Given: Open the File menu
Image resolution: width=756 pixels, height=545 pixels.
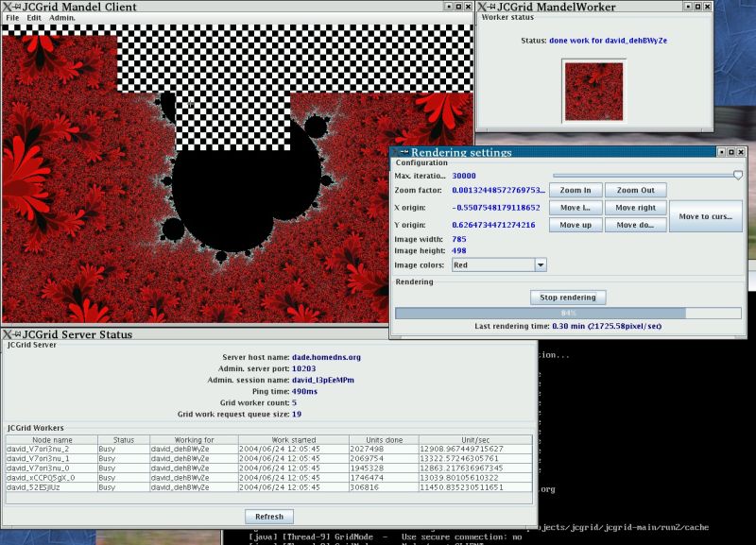Looking at the screenshot, I should pyautogui.click(x=12, y=18).
